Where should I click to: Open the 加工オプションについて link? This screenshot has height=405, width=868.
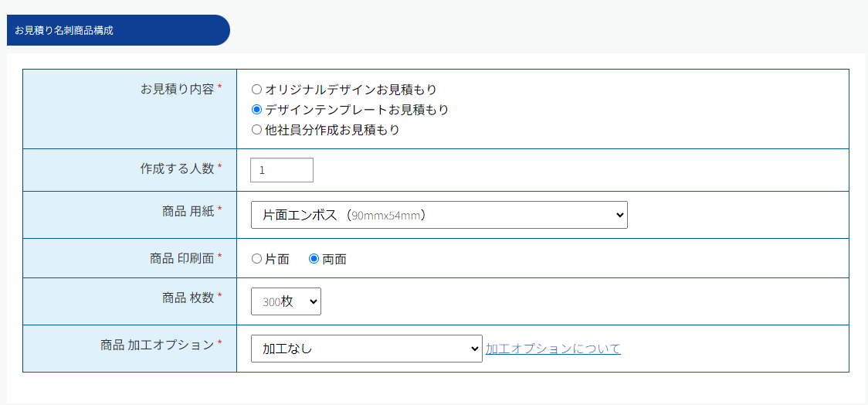[553, 349]
